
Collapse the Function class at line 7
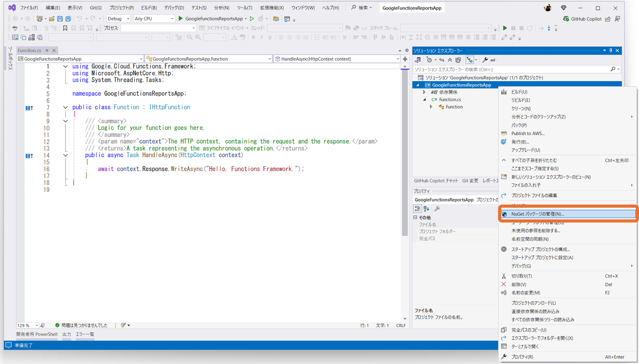click(x=65, y=107)
